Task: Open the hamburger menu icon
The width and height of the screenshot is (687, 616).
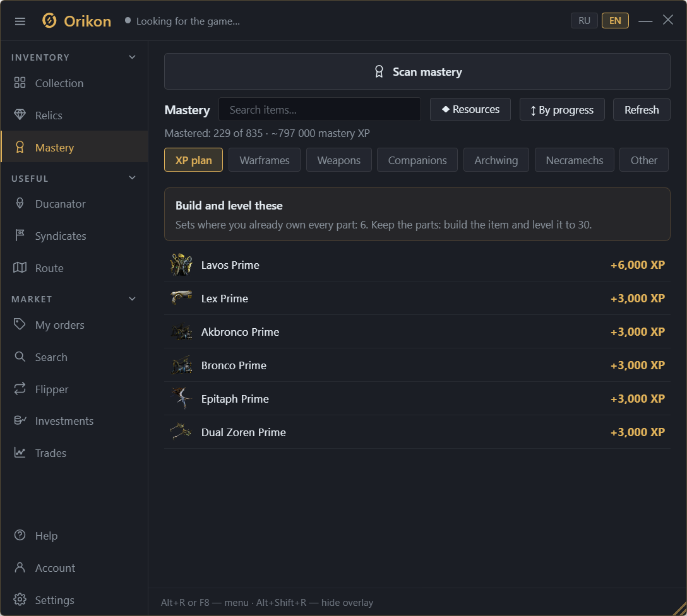Action: pos(20,21)
